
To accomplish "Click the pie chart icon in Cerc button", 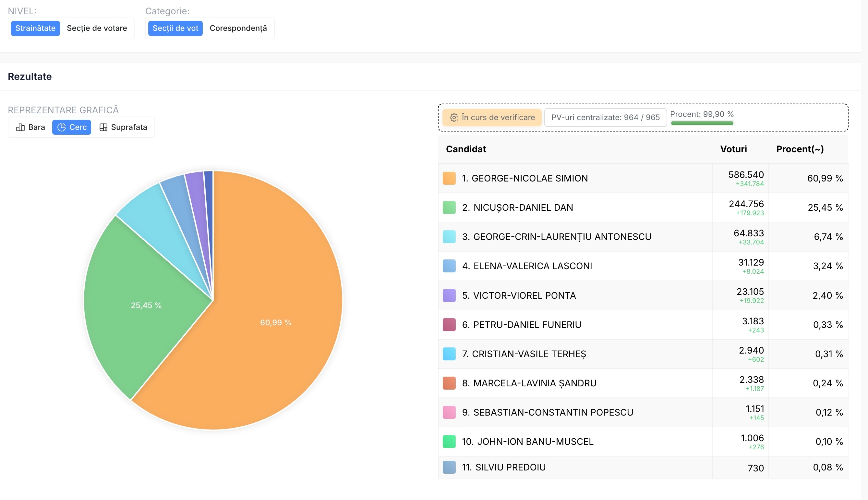I will 61,127.
